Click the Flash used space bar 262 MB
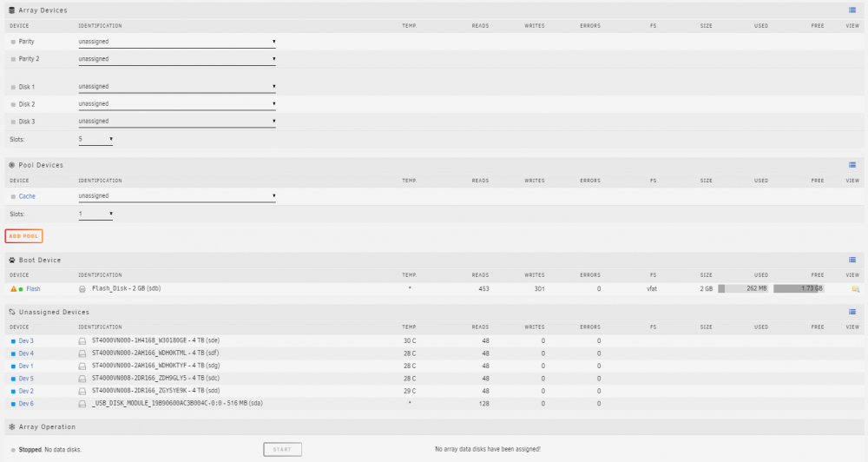 point(743,288)
